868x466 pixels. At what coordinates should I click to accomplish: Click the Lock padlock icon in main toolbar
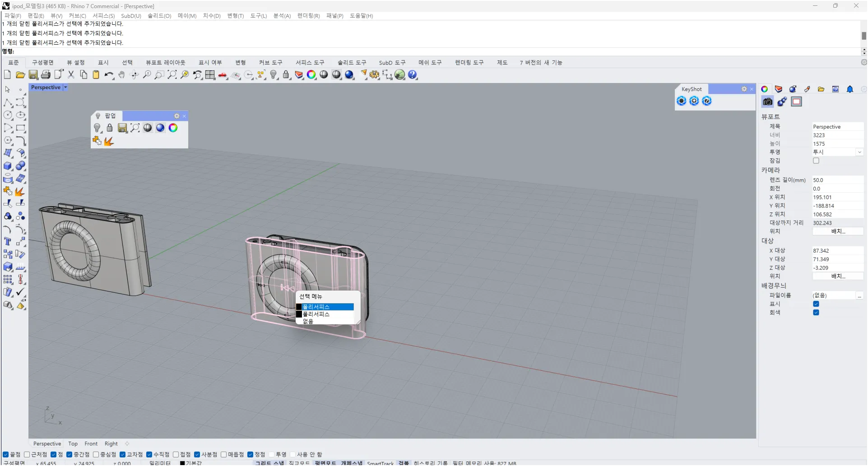(x=286, y=75)
